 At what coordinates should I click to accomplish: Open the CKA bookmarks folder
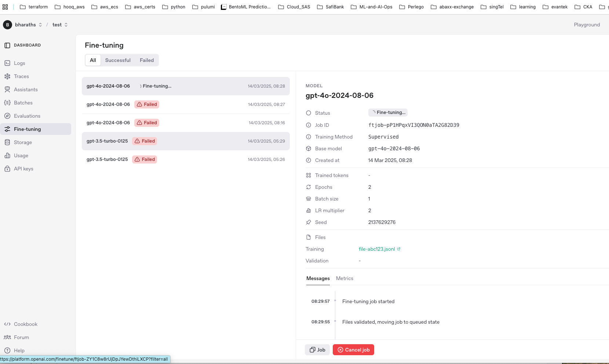tap(583, 7)
